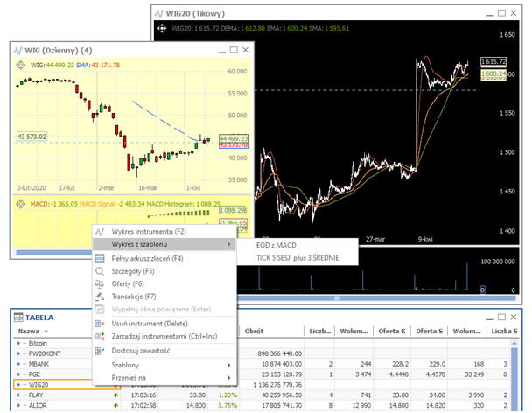Screen dimensions: 532x413
Task: Click 43 573.02 price label on WIG chart
Action: (x=31, y=136)
